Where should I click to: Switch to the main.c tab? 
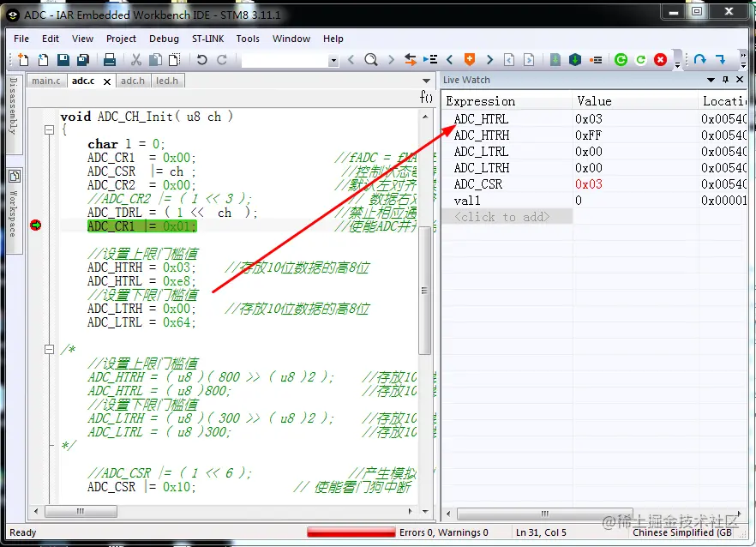tap(46, 81)
